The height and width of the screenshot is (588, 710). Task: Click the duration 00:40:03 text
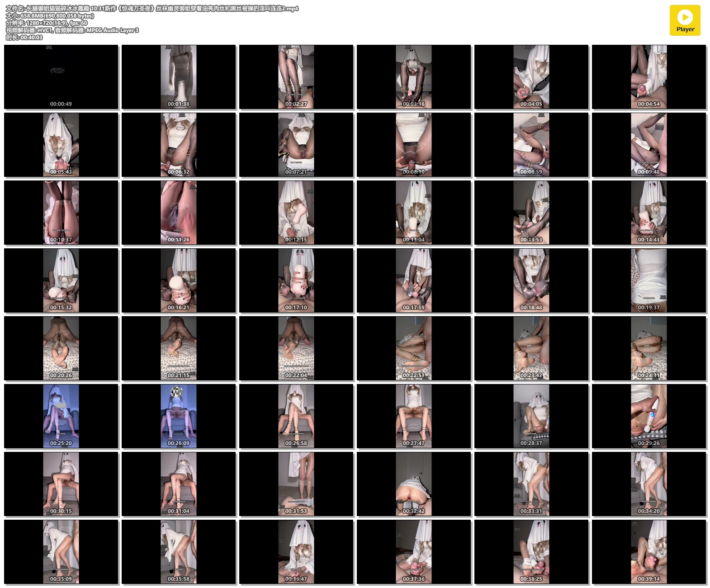point(24,38)
